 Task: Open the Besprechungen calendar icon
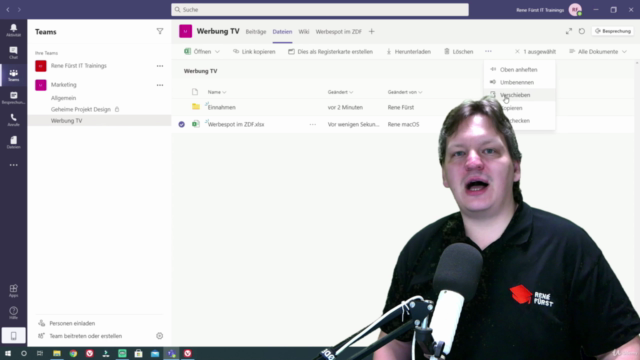tap(13, 98)
